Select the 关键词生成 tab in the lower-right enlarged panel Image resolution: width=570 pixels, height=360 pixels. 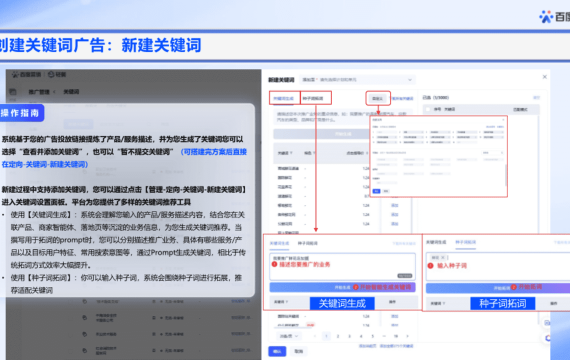coord(436,242)
